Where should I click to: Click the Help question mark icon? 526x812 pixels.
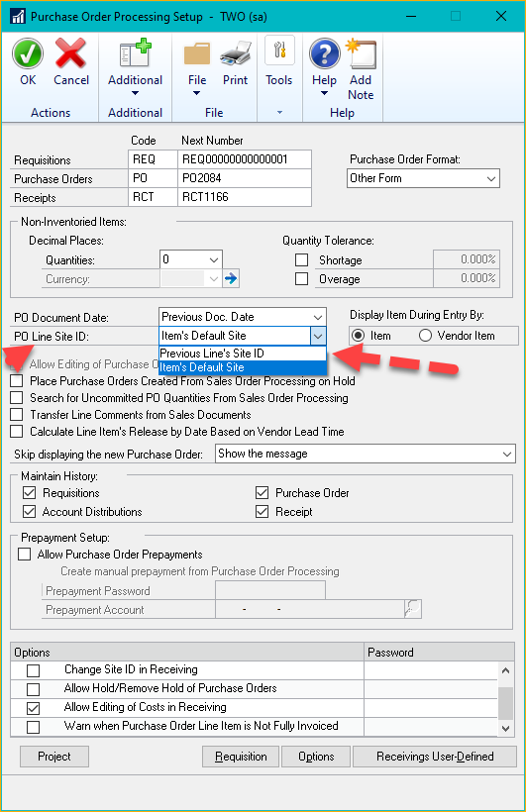[x=324, y=53]
